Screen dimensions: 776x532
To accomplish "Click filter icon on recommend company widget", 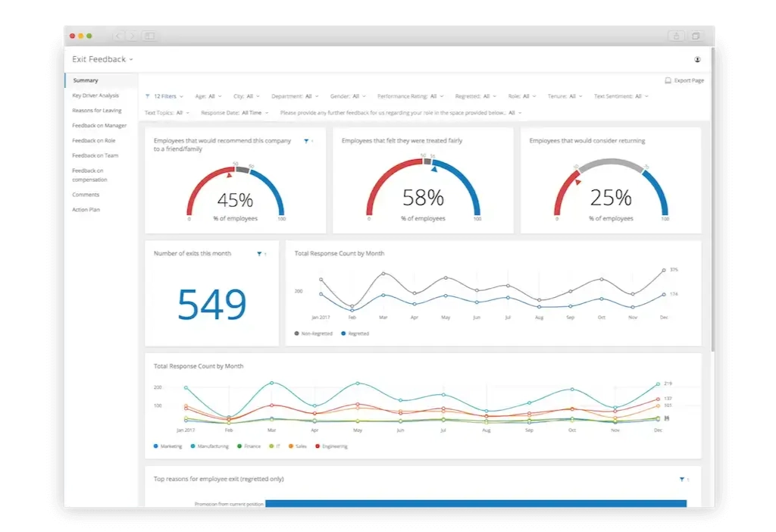I will tap(306, 141).
